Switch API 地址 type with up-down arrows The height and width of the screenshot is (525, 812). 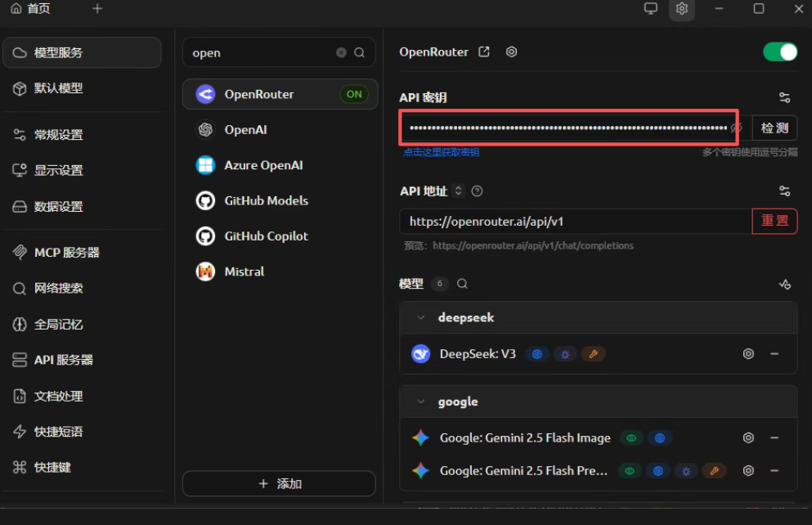click(x=458, y=191)
